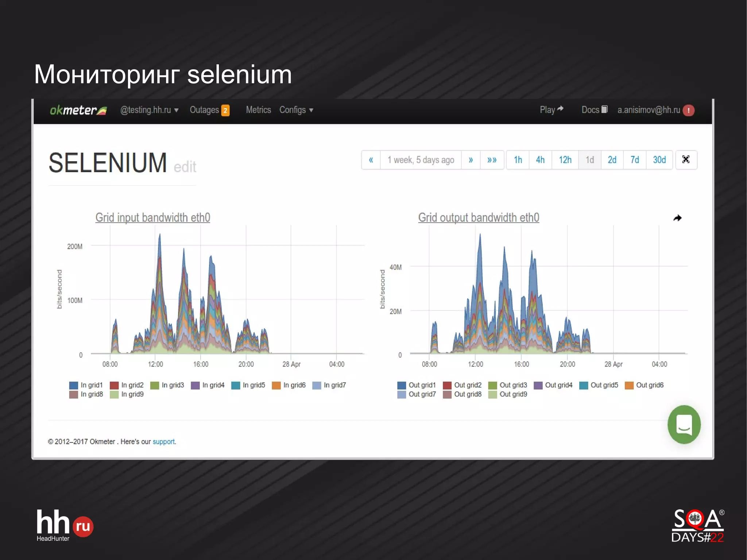Toggle Out grid2 legend swatch

point(447,385)
